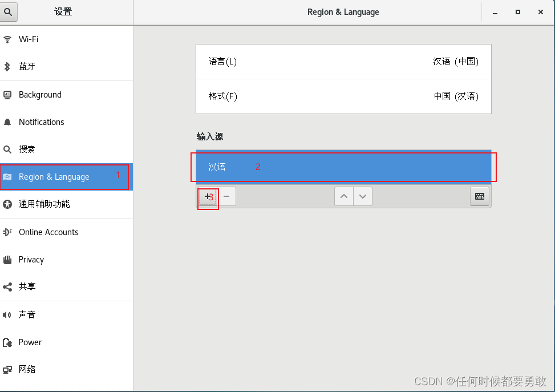
Task: Show keyboard layout preview
Action: point(480,196)
